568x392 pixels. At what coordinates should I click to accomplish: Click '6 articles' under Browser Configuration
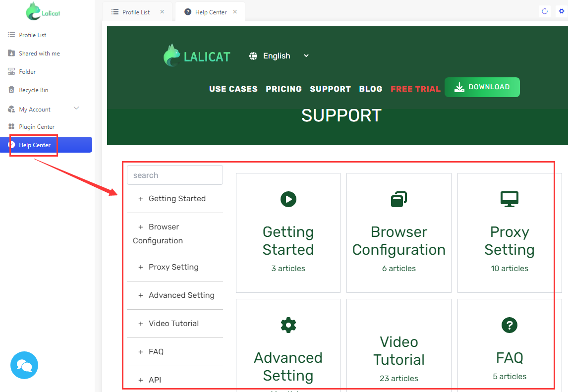pos(399,269)
